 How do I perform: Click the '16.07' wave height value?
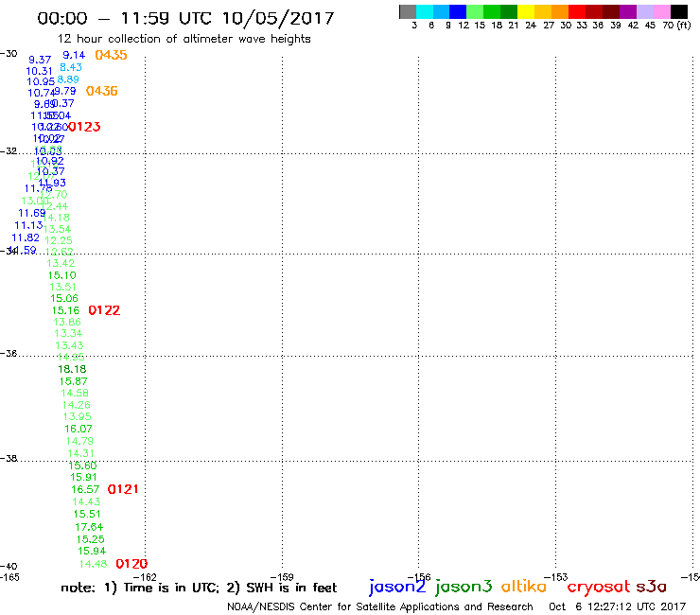[x=79, y=430]
